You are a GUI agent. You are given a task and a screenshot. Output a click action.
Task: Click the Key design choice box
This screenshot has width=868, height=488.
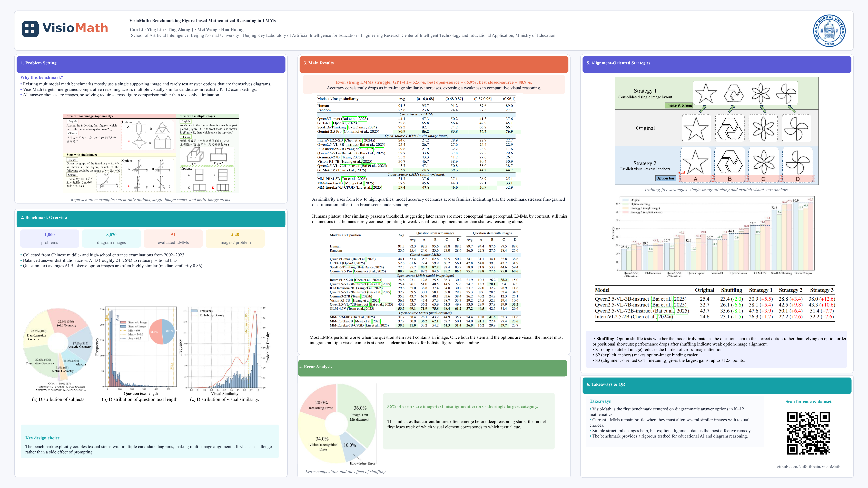pos(150,441)
